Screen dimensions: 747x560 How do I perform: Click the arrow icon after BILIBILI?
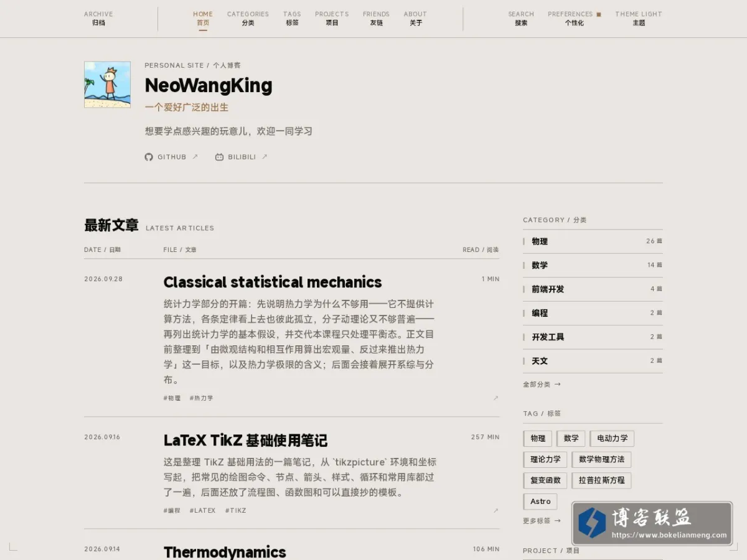[x=265, y=157]
